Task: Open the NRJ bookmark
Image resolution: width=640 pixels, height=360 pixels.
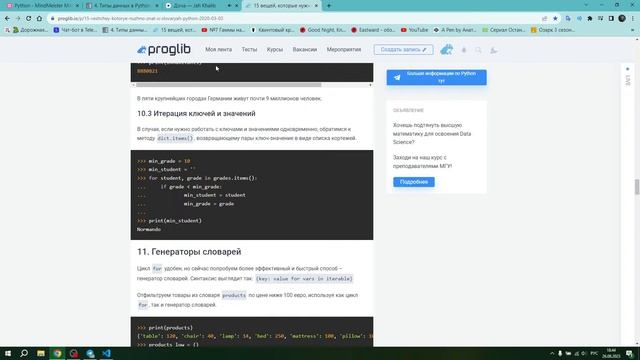Action: click(223, 30)
